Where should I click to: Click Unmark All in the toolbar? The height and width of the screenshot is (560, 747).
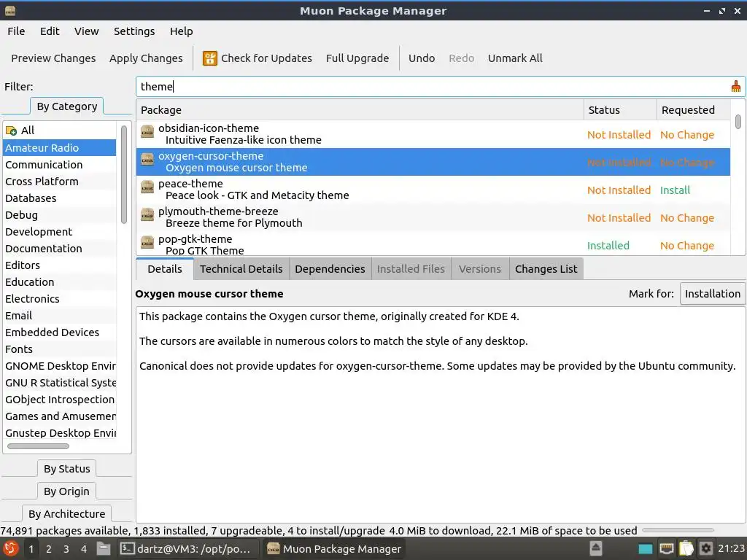click(x=515, y=58)
